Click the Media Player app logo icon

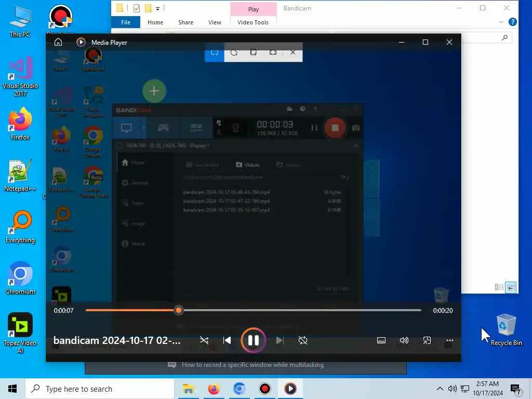[x=81, y=42]
